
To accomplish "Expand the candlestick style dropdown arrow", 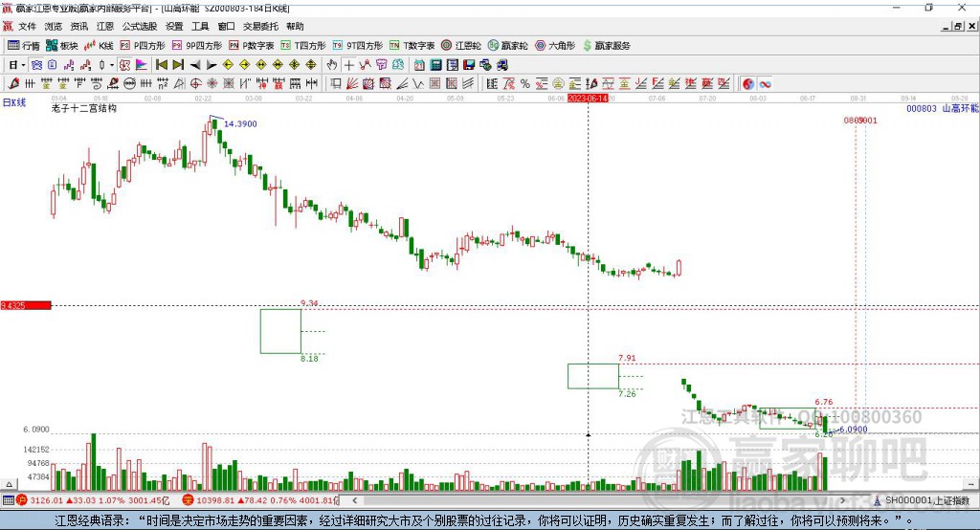I will tap(111, 65).
